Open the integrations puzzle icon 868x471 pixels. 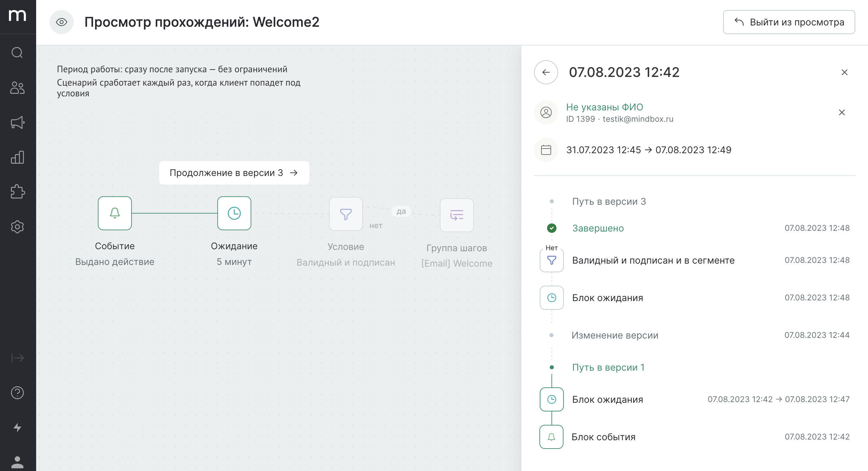pyautogui.click(x=17, y=192)
